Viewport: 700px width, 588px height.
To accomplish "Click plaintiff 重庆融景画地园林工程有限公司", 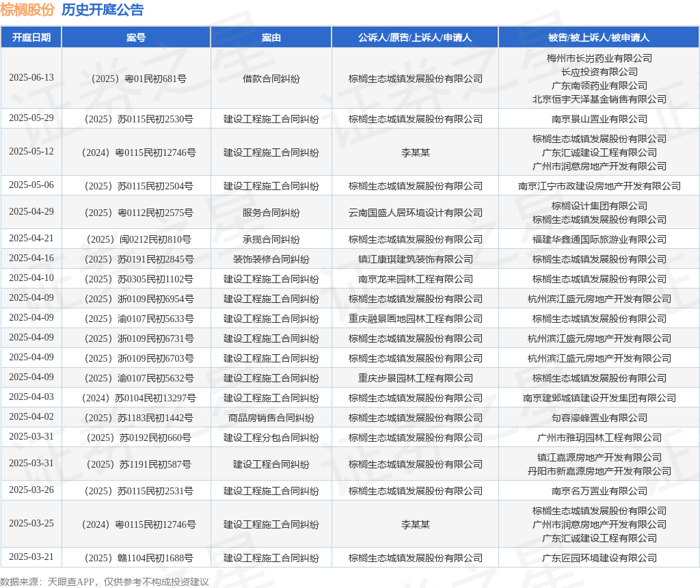I will pyautogui.click(x=415, y=319).
